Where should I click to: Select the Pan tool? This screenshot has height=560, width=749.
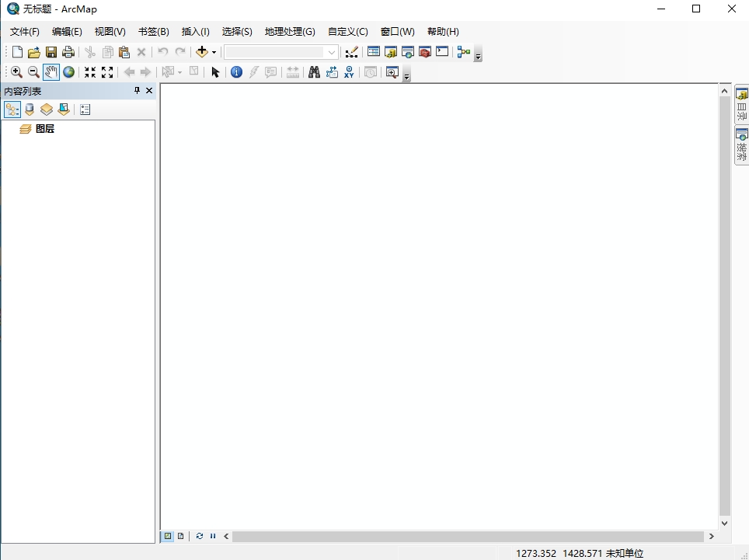click(51, 71)
